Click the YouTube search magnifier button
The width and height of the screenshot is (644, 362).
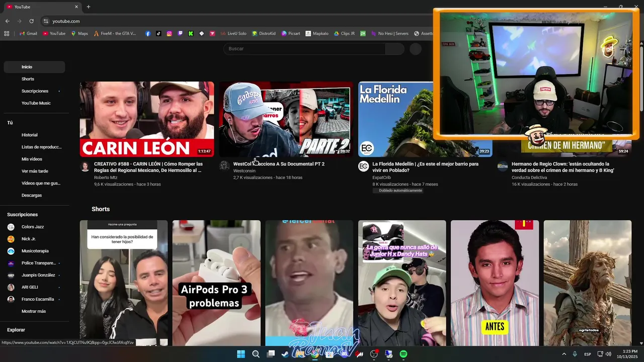395,49
